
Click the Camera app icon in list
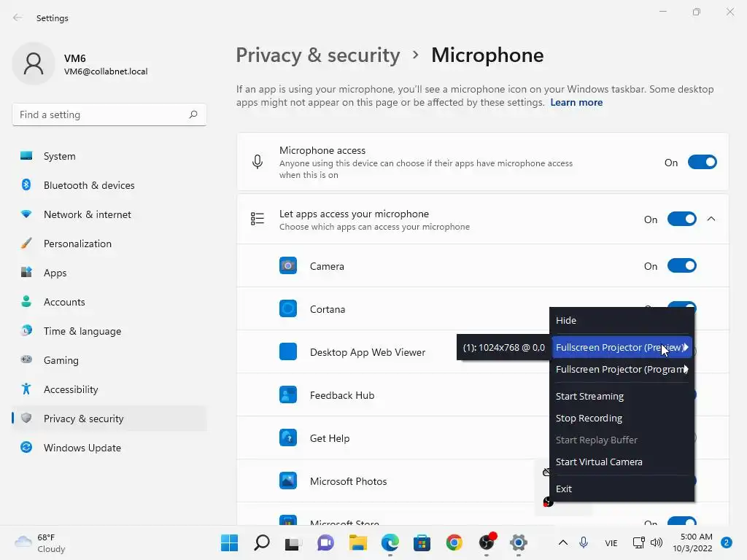287,265
